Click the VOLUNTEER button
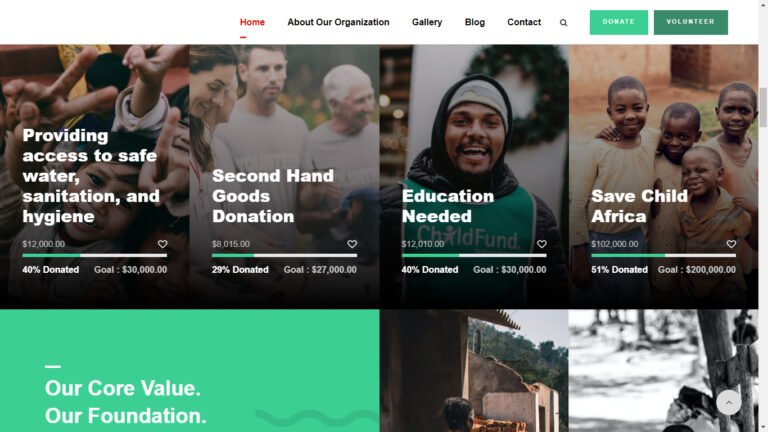768x432 pixels. coord(691,22)
